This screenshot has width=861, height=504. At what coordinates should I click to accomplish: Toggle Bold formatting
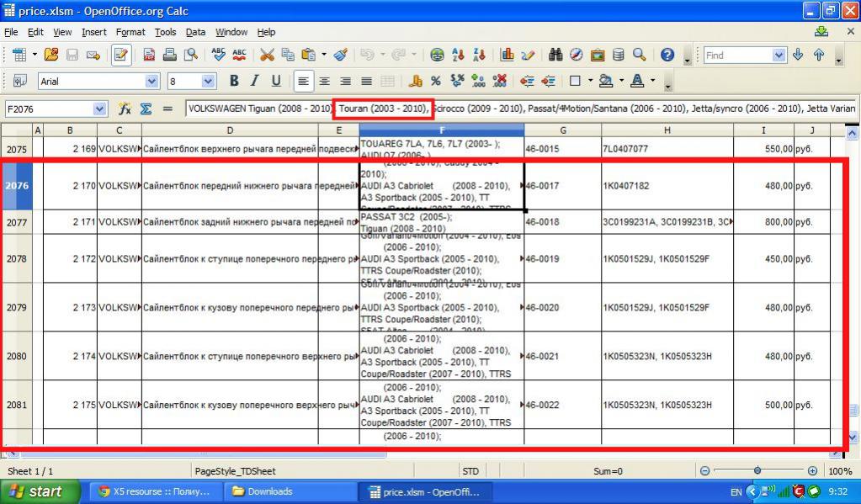(234, 82)
